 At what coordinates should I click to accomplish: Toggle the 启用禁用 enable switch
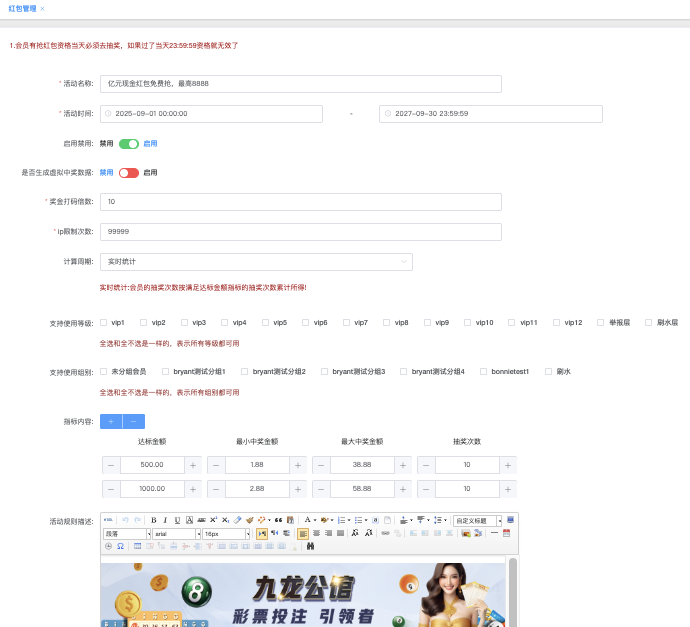click(129, 143)
